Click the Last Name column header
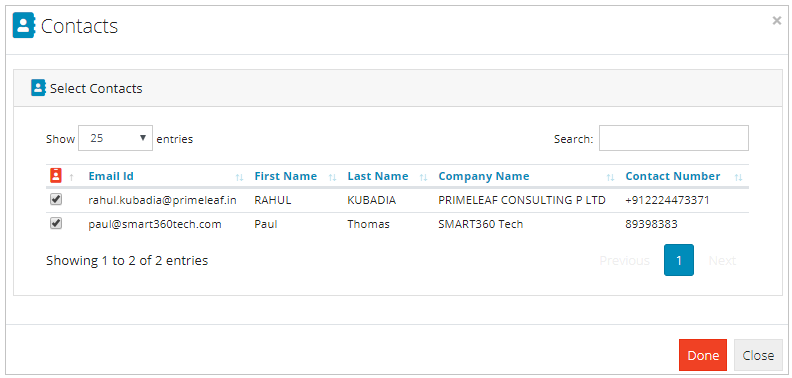 pyautogui.click(x=378, y=176)
